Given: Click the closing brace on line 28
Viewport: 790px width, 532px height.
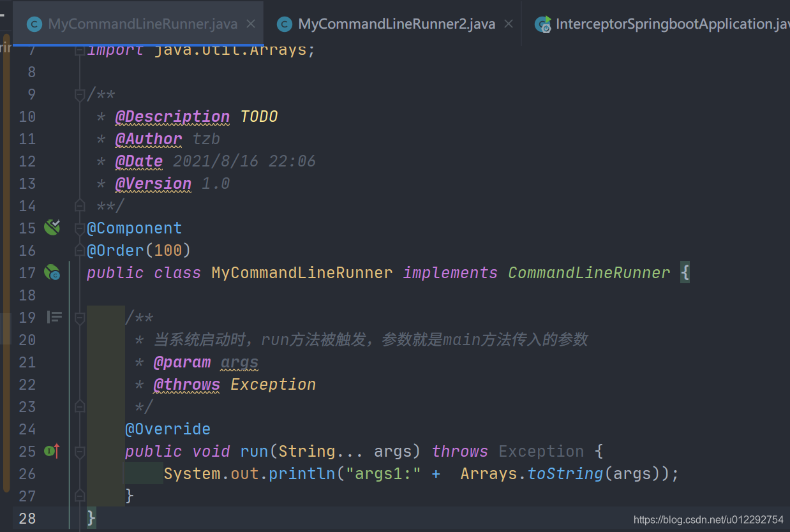Looking at the screenshot, I should coord(91,518).
